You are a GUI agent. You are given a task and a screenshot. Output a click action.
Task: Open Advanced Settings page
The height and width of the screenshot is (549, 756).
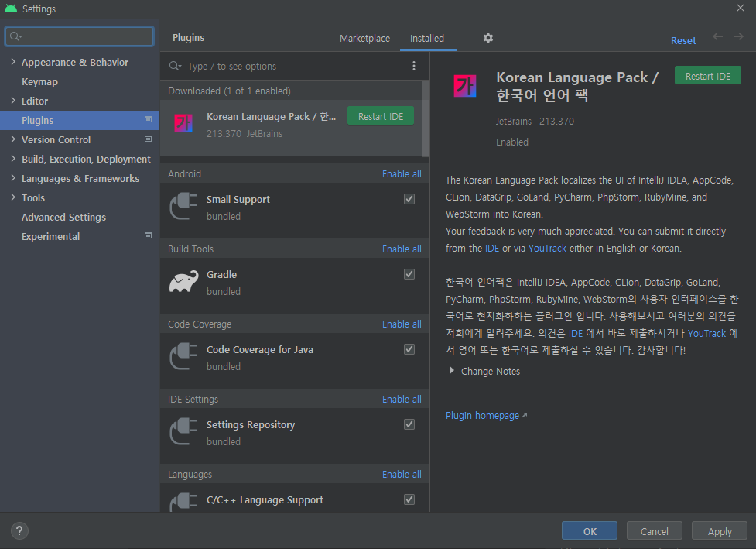coord(63,217)
